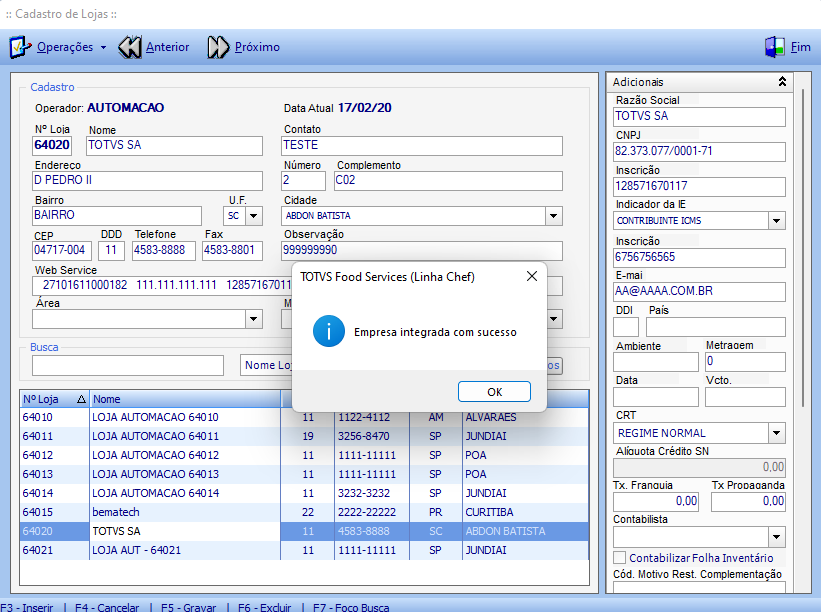
Task: Click the Tx. Franquia field
Action: click(x=656, y=502)
